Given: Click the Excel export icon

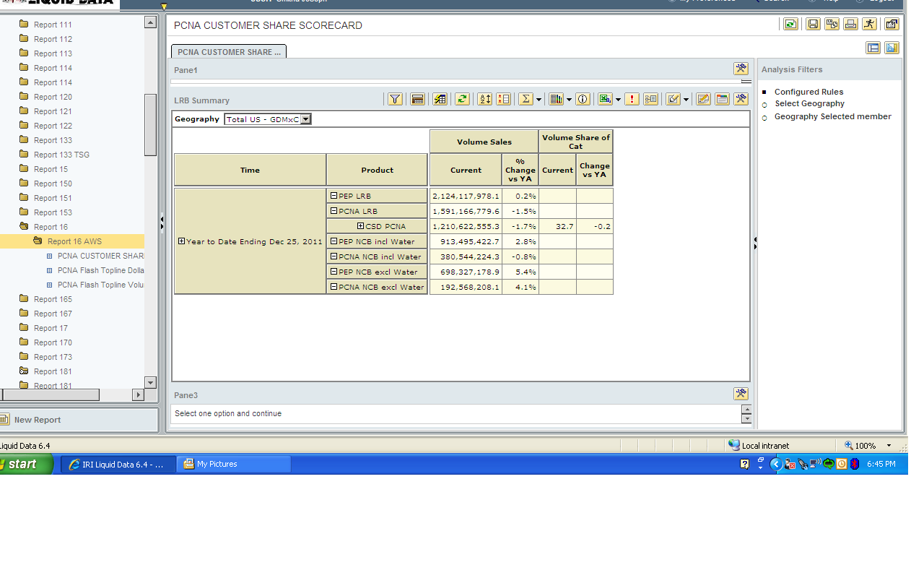Looking at the screenshot, I should click(605, 99).
